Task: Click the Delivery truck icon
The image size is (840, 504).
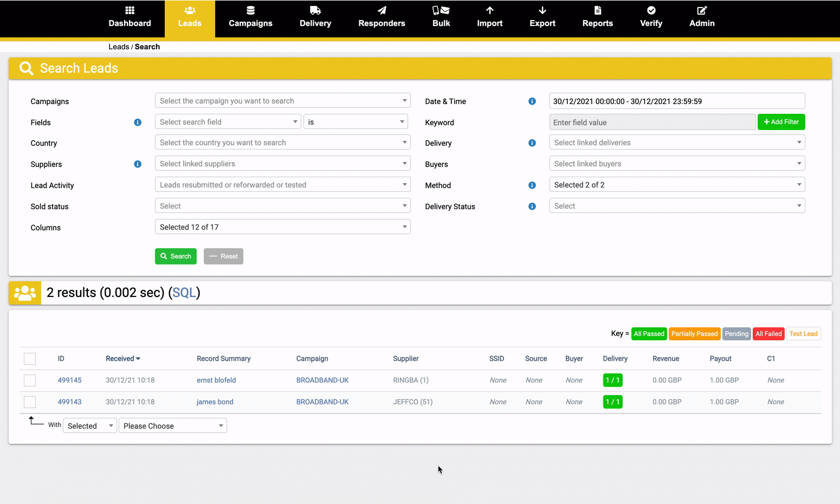Action: point(315,10)
